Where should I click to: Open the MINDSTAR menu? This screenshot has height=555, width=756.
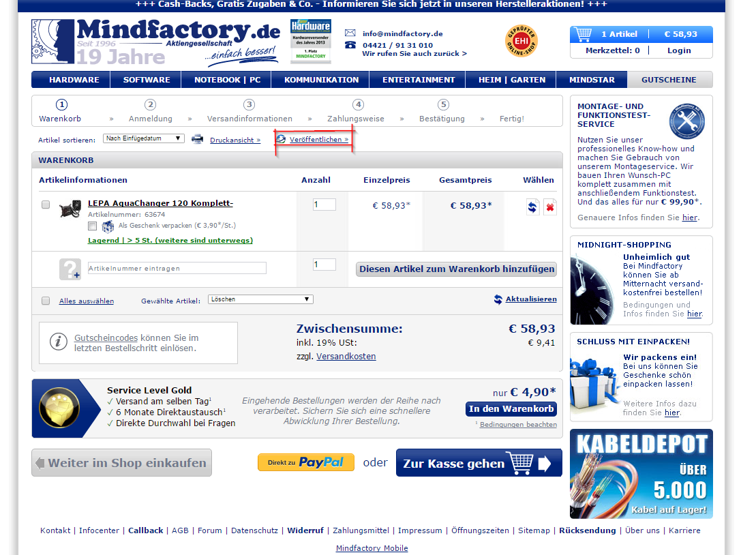point(592,80)
